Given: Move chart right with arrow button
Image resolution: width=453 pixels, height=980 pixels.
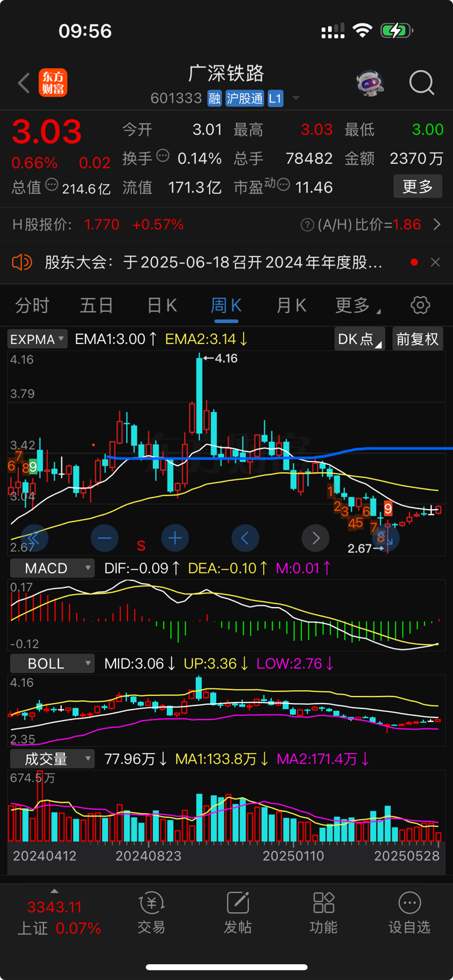Looking at the screenshot, I should click(316, 538).
